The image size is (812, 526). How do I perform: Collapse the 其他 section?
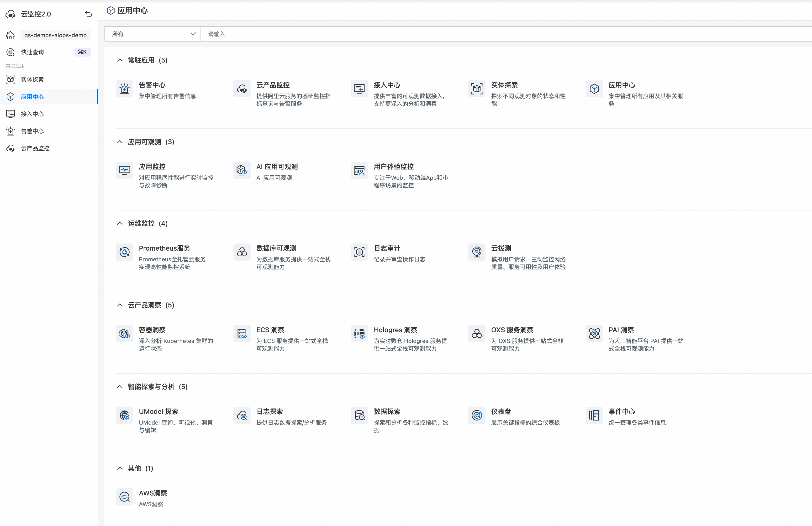point(120,468)
